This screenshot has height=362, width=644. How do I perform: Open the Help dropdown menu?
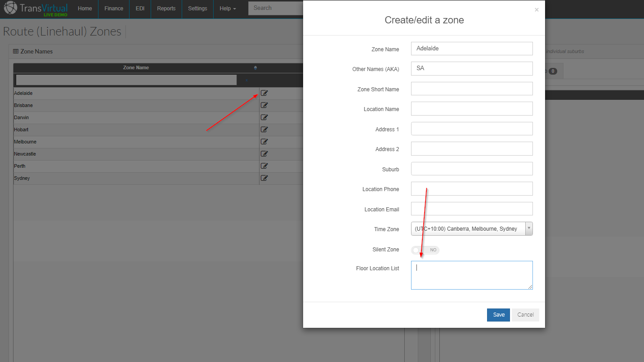coord(228,9)
